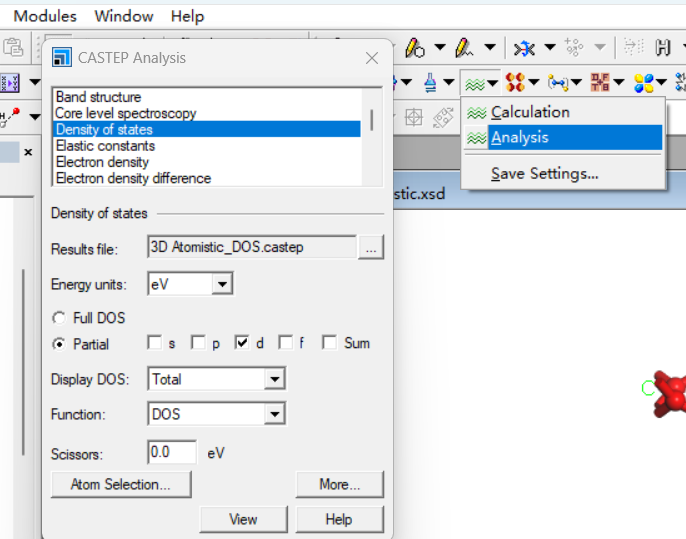Click the greyed rotated box icon
This screenshot has width=686, height=539.
[443, 117]
